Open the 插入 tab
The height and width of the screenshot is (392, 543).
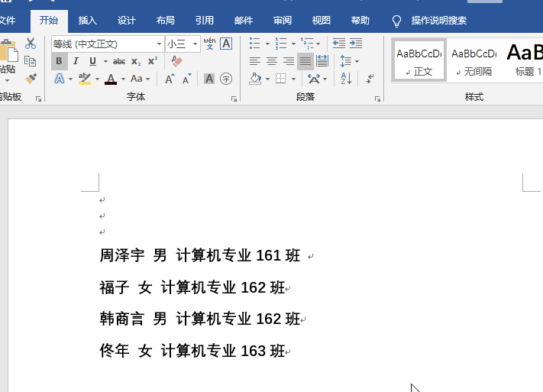pos(88,21)
